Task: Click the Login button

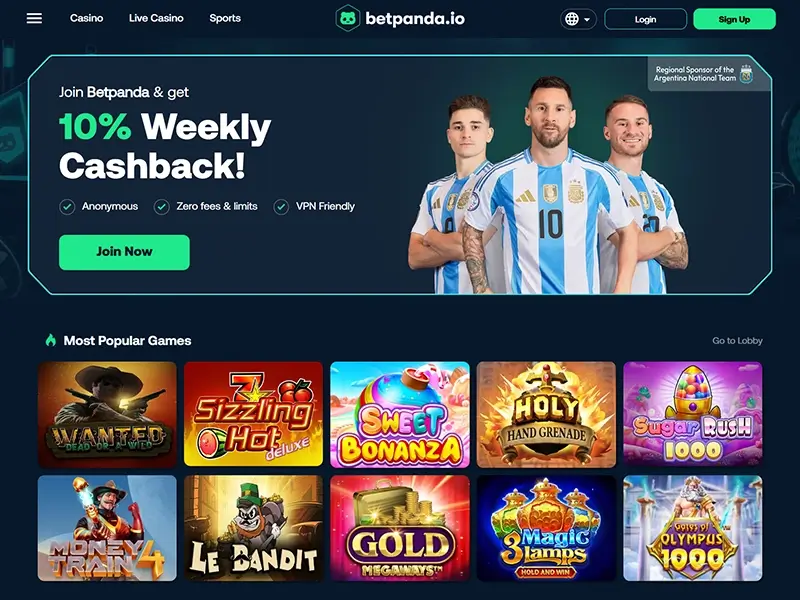Action: coord(645,19)
